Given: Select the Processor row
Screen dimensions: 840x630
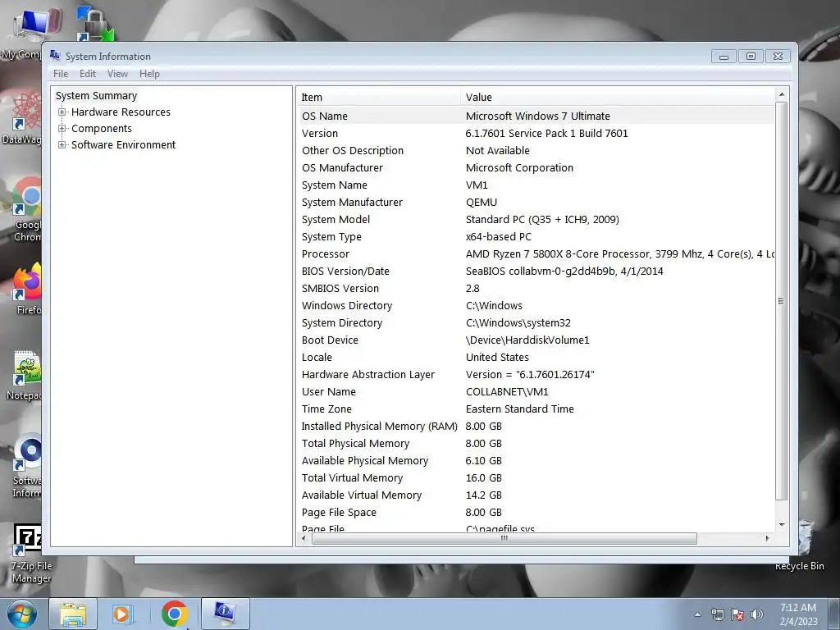Looking at the screenshot, I should pos(536,254).
